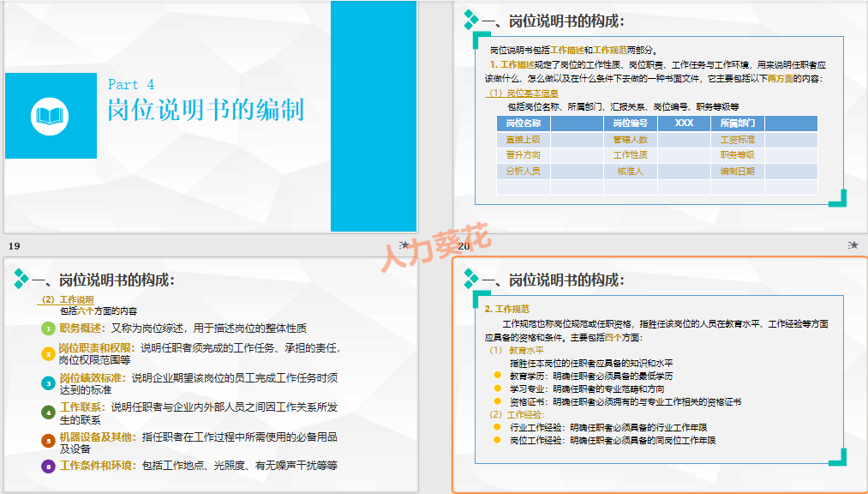Click the blue 岗位名称 table header cell
The height and width of the screenshot is (494, 868).
click(x=525, y=123)
